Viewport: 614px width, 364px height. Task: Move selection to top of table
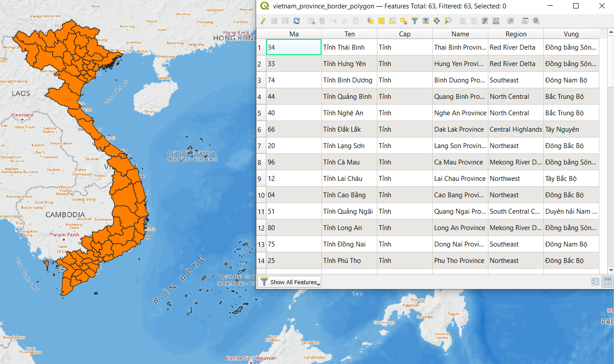click(426, 21)
